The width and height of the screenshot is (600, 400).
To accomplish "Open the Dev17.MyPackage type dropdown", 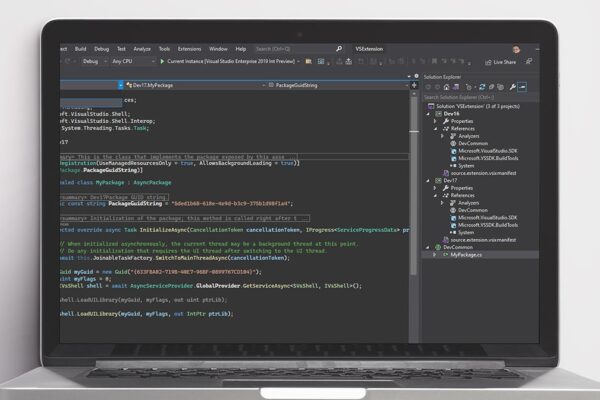I will pos(194,85).
